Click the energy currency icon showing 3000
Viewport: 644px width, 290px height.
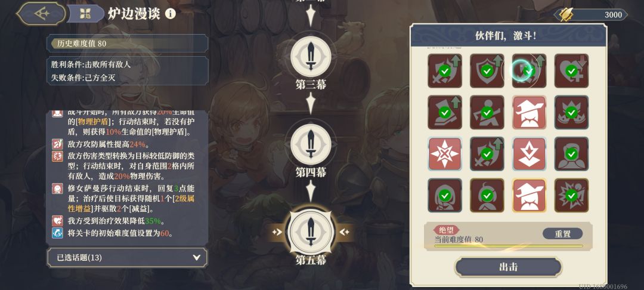coord(568,15)
